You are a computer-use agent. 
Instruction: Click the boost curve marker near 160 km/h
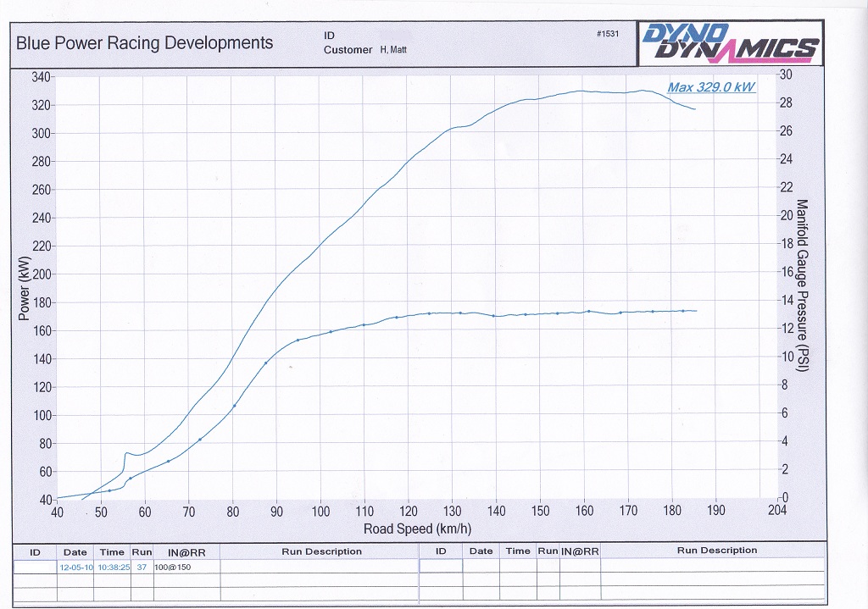click(x=588, y=311)
